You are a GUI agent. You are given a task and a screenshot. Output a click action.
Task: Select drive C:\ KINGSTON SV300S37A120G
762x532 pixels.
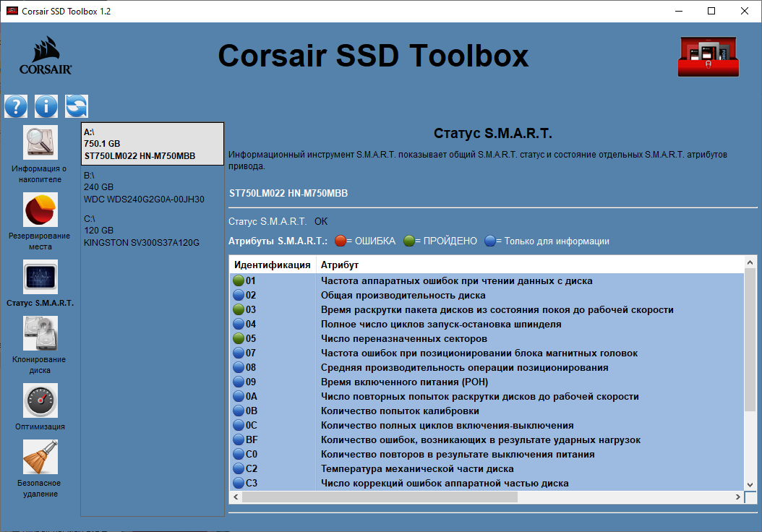[x=153, y=231]
